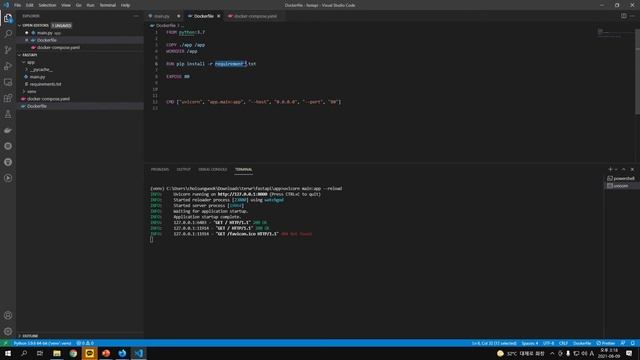640x360 pixels.
Task: Open the Run and Debug view
Action: (x=8, y=66)
